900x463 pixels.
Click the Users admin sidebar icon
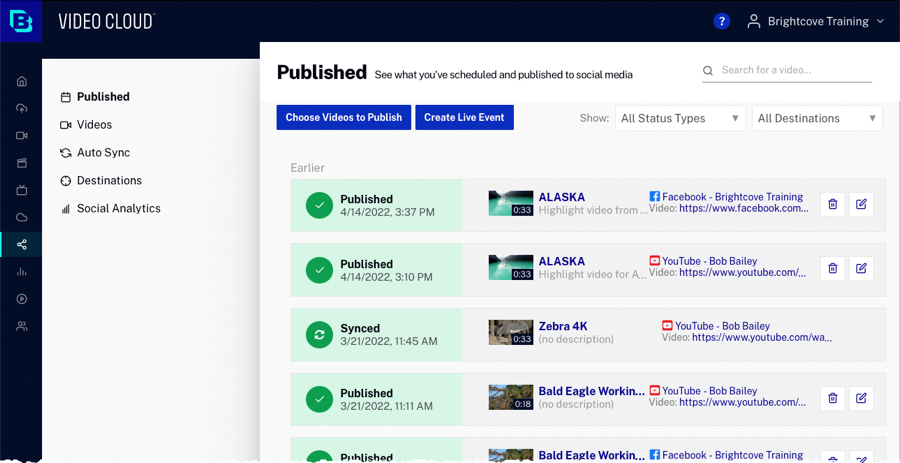[x=21, y=326]
